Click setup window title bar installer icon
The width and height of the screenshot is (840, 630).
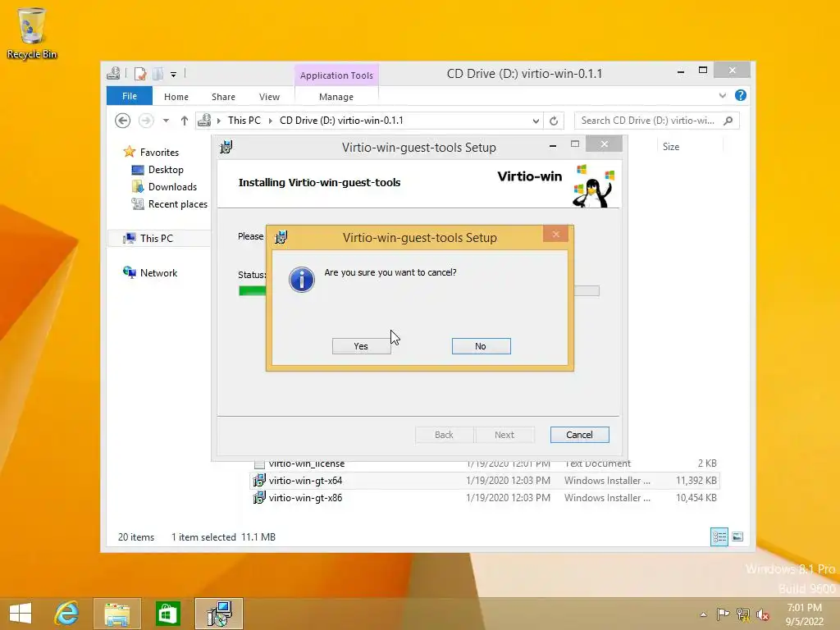point(226,147)
